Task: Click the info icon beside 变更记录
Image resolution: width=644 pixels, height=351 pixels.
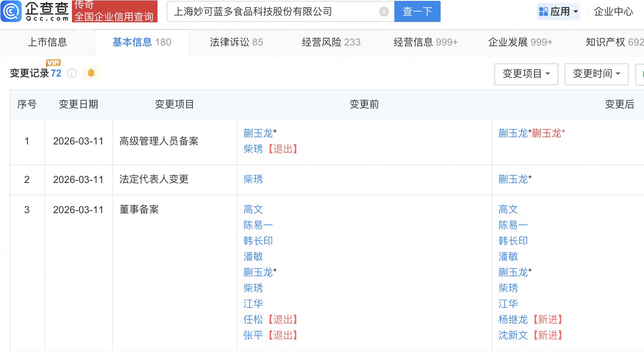Action: point(72,74)
